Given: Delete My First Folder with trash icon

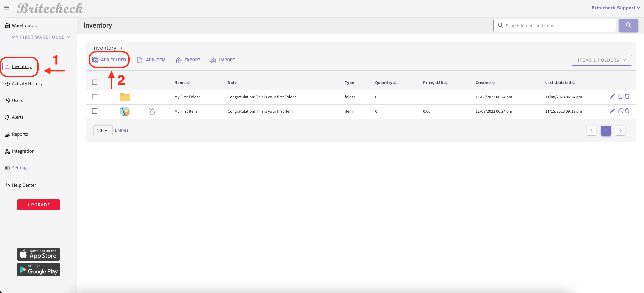Looking at the screenshot, I should (x=627, y=96).
